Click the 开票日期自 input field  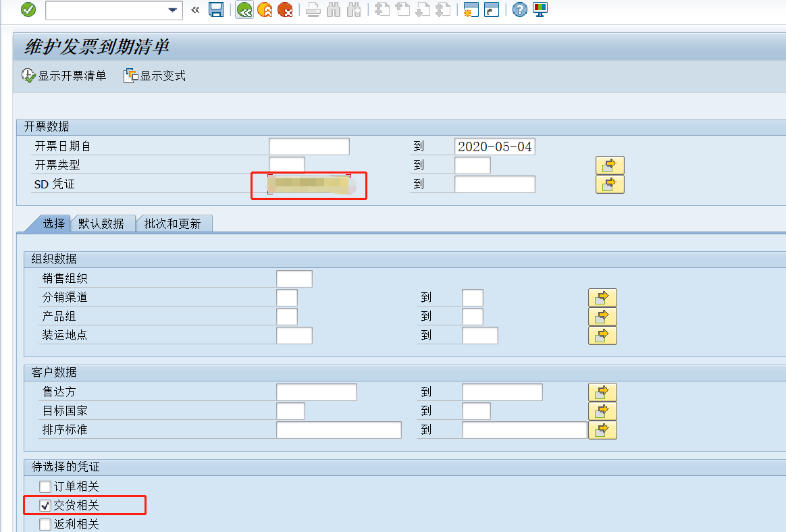click(x=309, y=146)
